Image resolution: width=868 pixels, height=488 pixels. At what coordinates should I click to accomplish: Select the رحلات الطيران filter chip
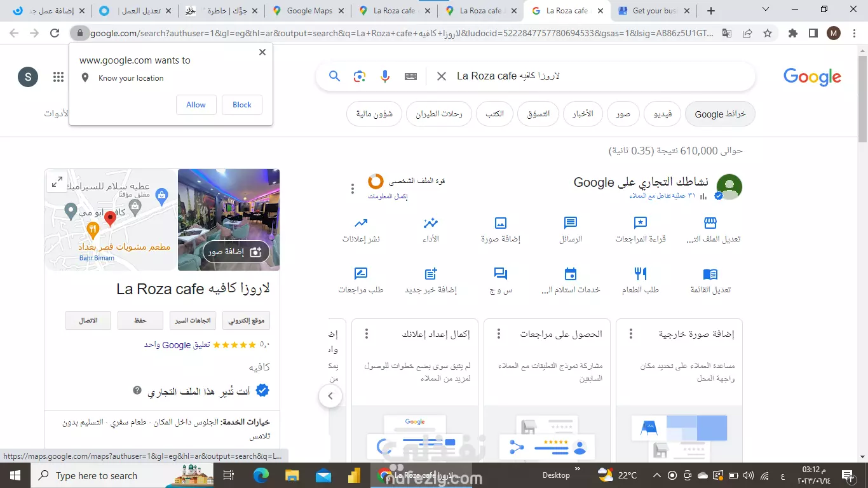click(439, 114)
